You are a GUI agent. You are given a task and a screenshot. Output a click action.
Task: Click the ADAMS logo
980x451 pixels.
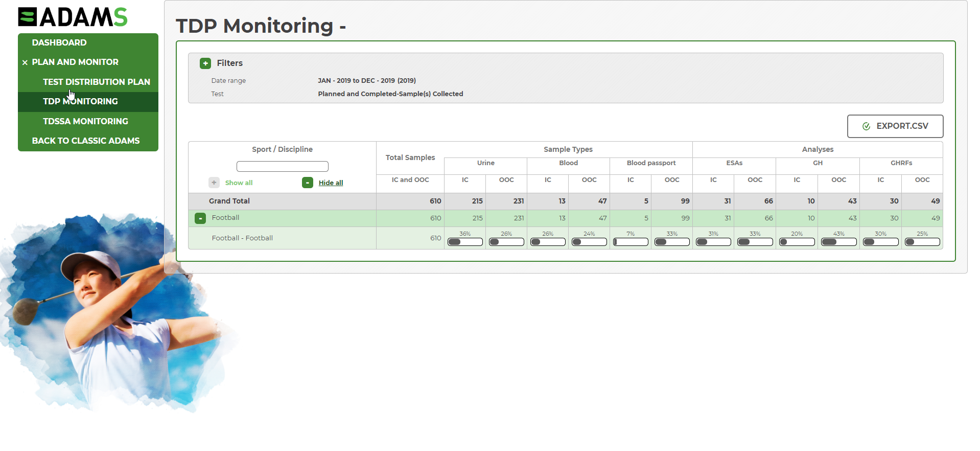73,17
